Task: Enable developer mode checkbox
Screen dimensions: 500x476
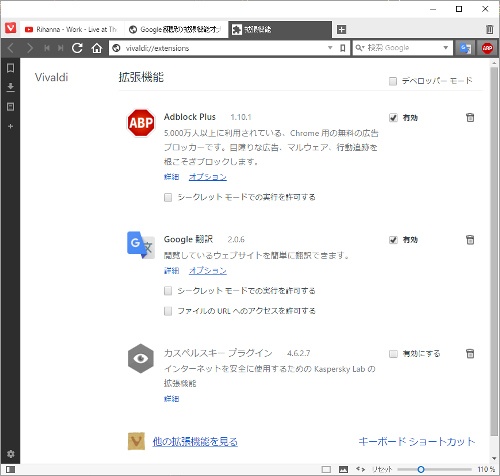Action: [393, 81]
